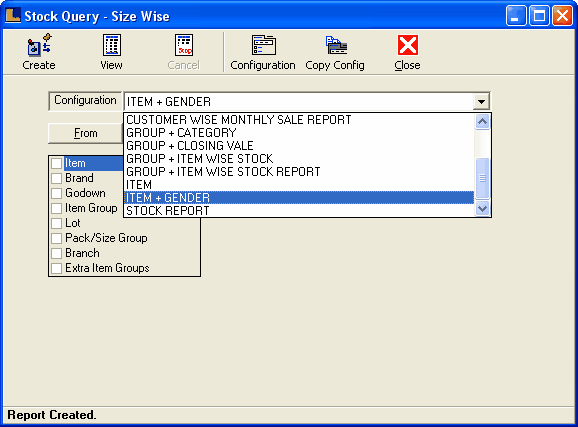Select STOCK REPORT from the list
This screenshot has height=427, width=578.
[x=299, y=211]
